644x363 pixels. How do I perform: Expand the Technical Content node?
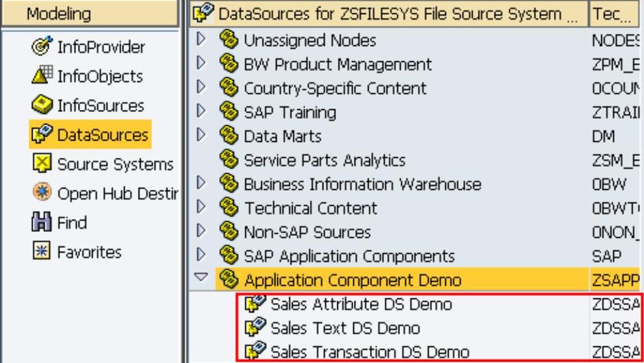(x=202, y=208)
